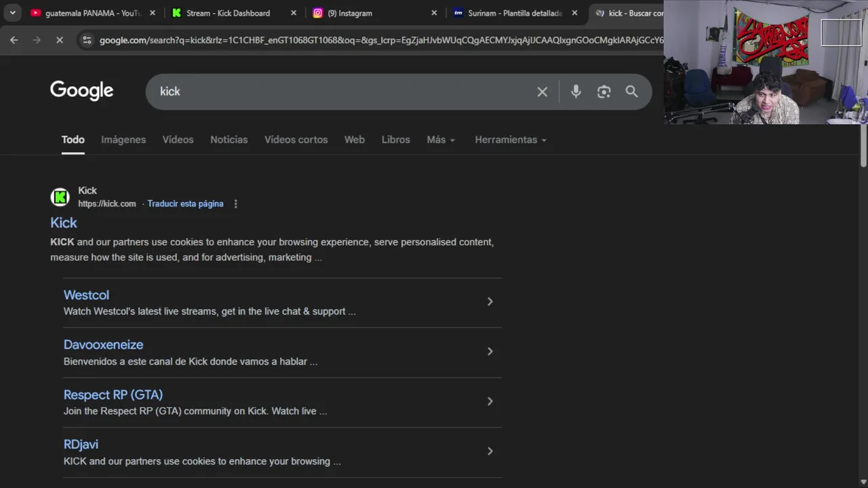Click 'Bienvenidos a este canal de Kick' text
Viewport: 868px width, 488px height.
coord(191,361)
